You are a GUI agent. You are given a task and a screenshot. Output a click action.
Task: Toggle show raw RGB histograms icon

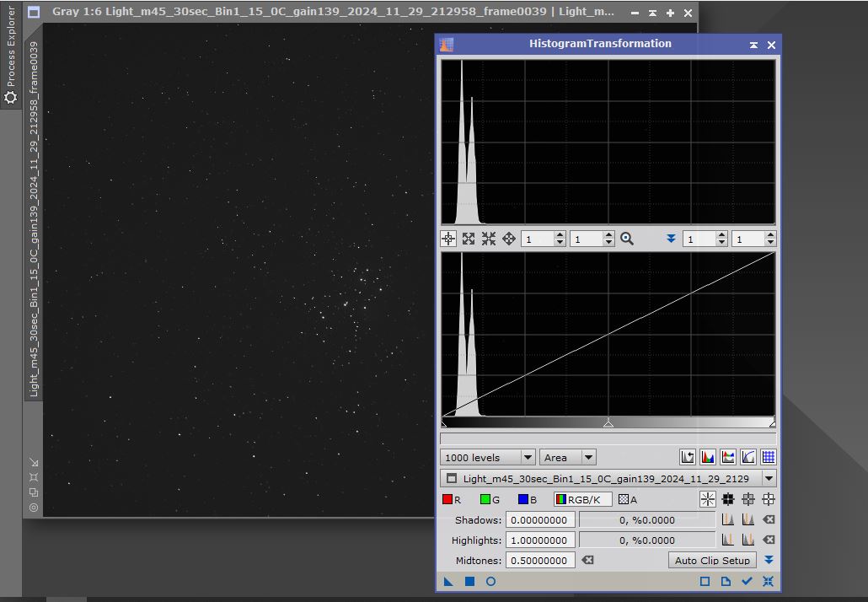point(708,458)
